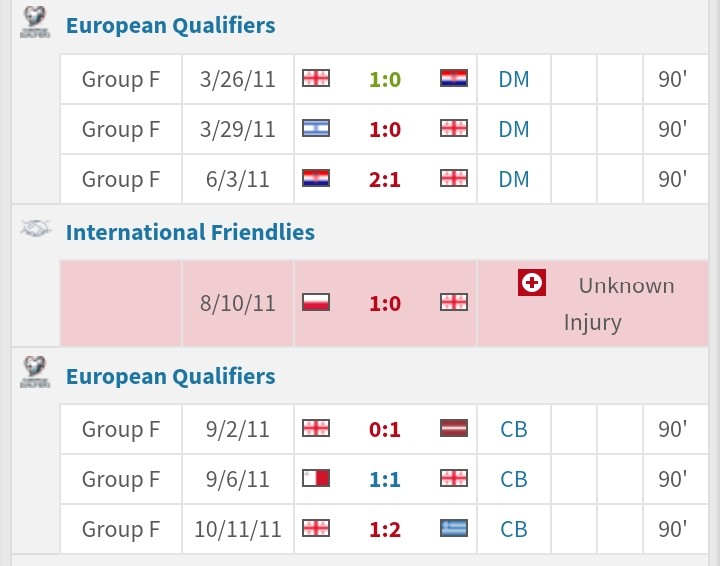Click the Poland flag in the 8/10/11 match
Image resolution: width=720 pixels, height=566 pixels.
pyautogui.click(x=316, y=303)
